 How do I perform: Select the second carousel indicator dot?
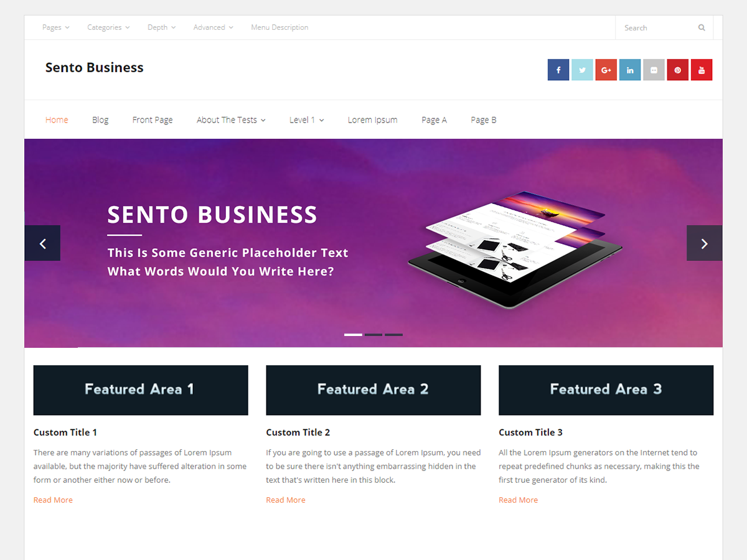(x=374, y=334)
